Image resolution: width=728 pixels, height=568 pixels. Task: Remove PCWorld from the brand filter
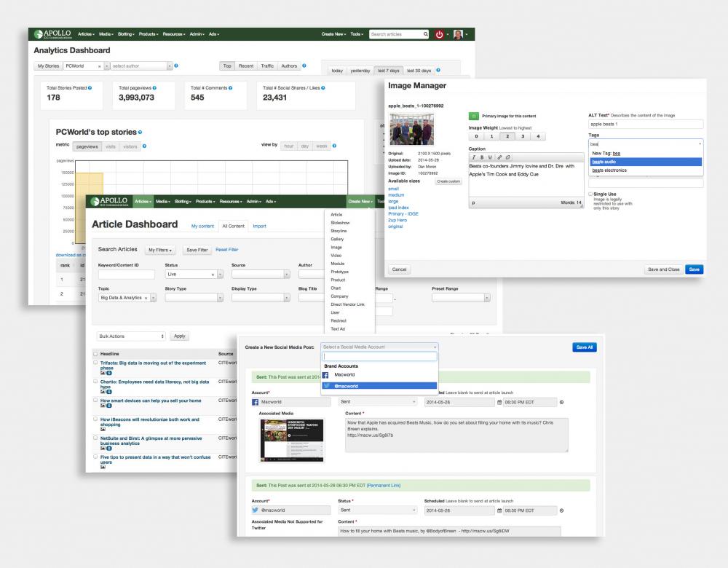point(99,66)
